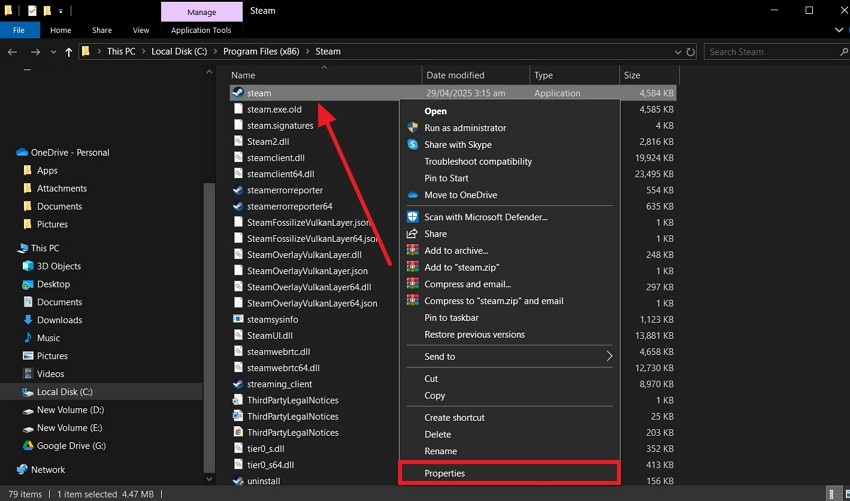Select the SteamUI.dll file
The image size is (850, 501).
click(x=270, y=335)
